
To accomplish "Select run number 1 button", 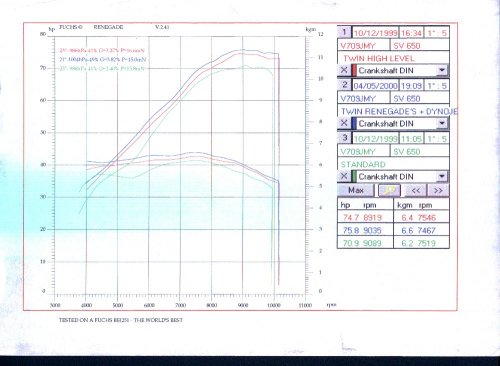I will pyautogui.click(x=345, y=33).
